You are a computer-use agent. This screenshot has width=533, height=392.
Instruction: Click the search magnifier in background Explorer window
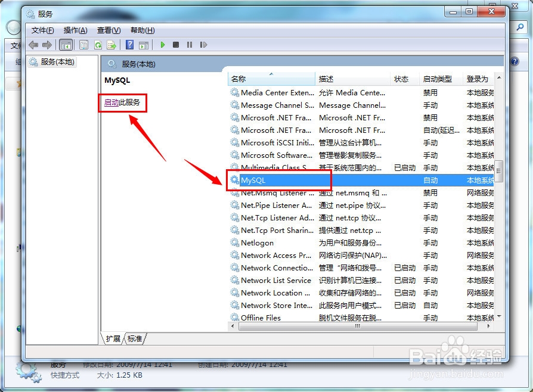coord(520,27)
